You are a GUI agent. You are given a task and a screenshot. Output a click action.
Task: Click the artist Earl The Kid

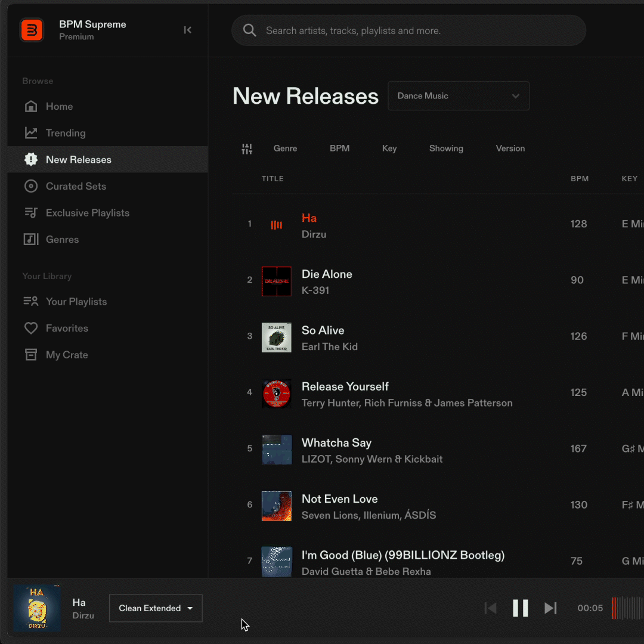tap(329, 346)
